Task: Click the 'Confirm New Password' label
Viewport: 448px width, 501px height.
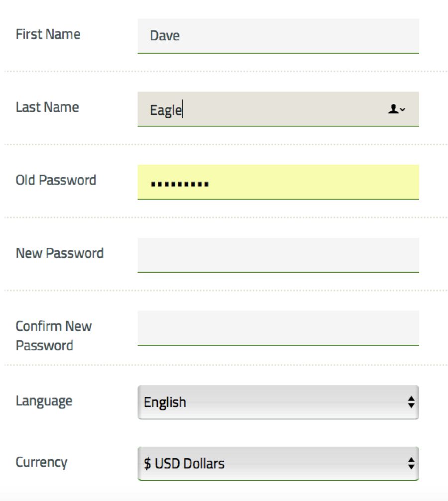Action: [54, 335]
